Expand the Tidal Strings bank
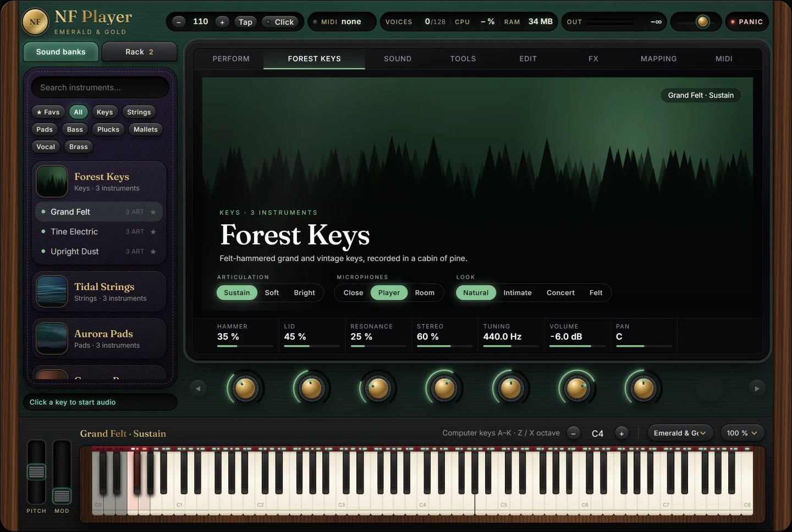Viewport: 792px width, 532px height. click(99, 292)
